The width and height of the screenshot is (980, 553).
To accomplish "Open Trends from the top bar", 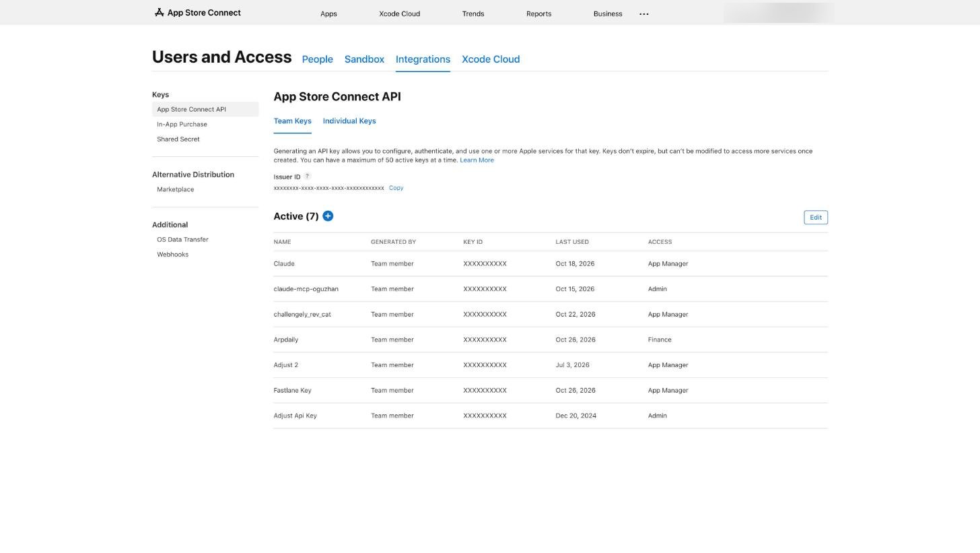I will 473,13.
